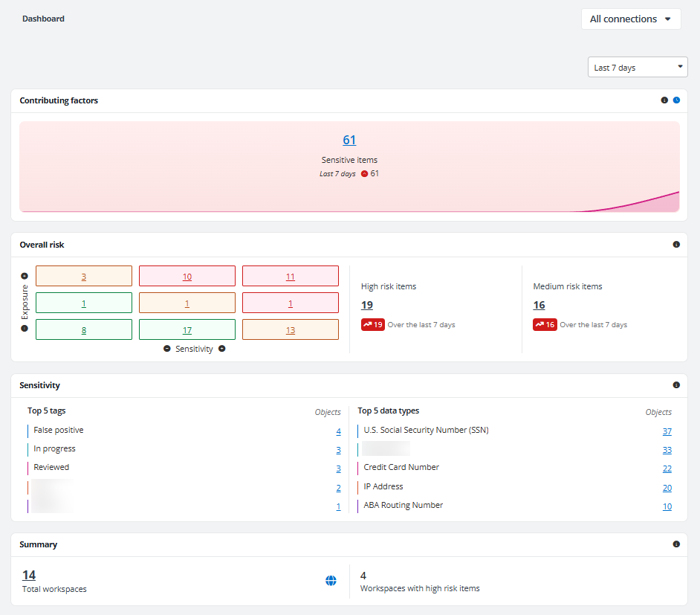Screen dimensions: 700x615
Task: Click the red trend badge showing 16
Action: tap(545, 325)
